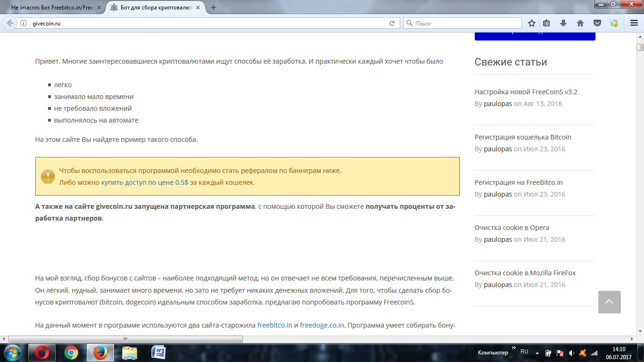Open a new tab with the plus button
644x362 pixels.
click(x=214, y=8)
